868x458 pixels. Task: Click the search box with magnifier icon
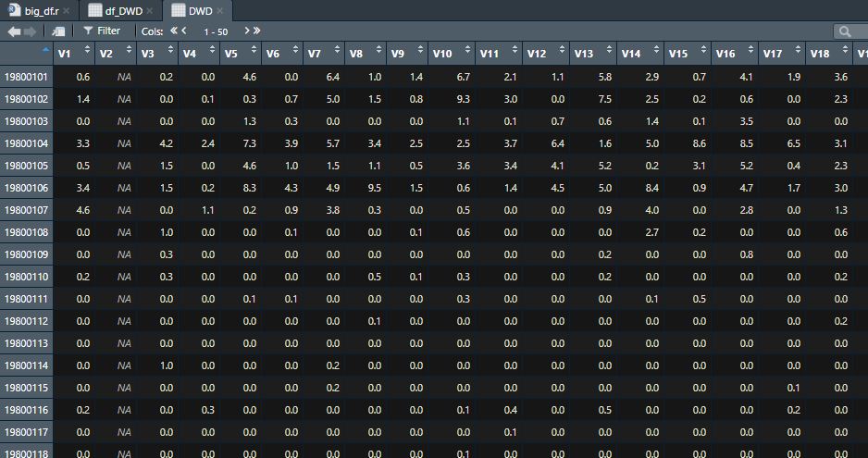pyautogui.click(x=851, y=31)
